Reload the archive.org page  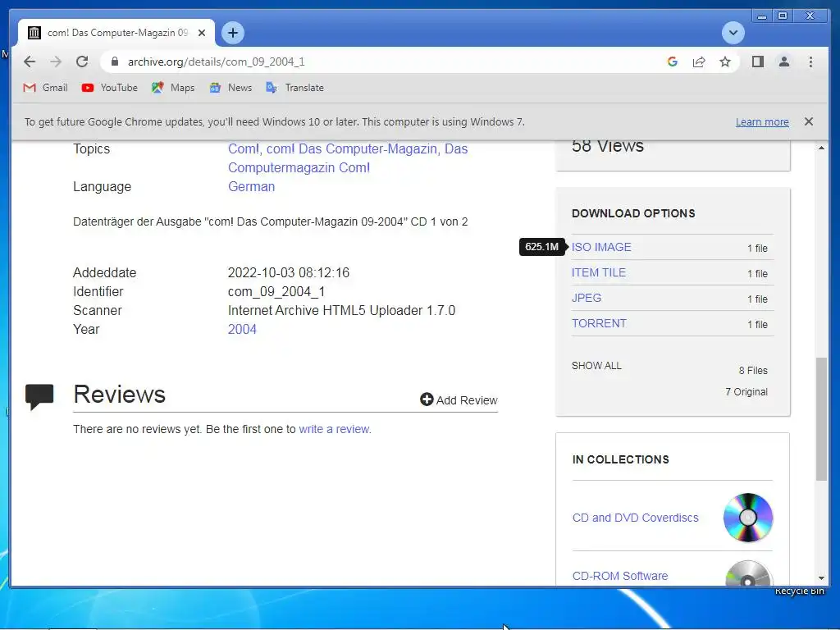click(x=82, y=62)
